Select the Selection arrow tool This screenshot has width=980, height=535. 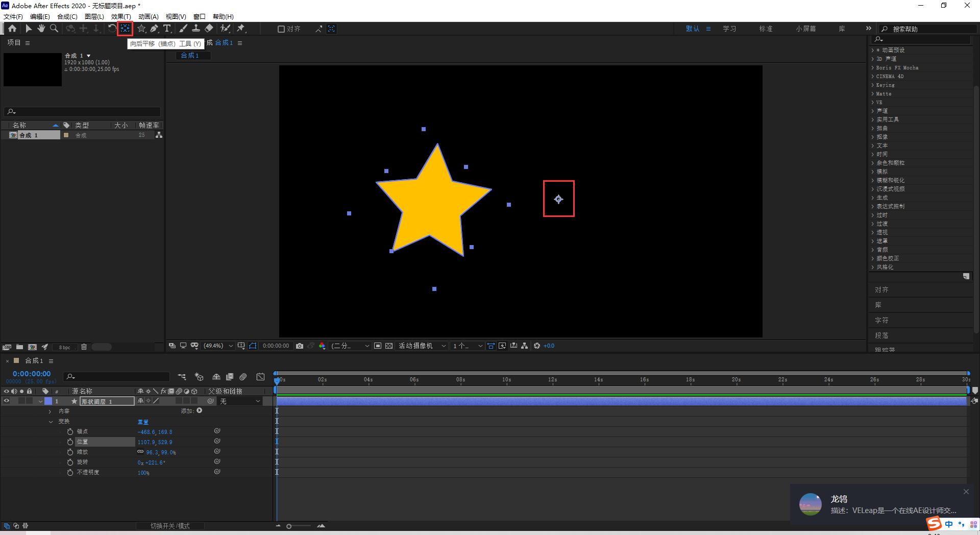coord(29,29)
